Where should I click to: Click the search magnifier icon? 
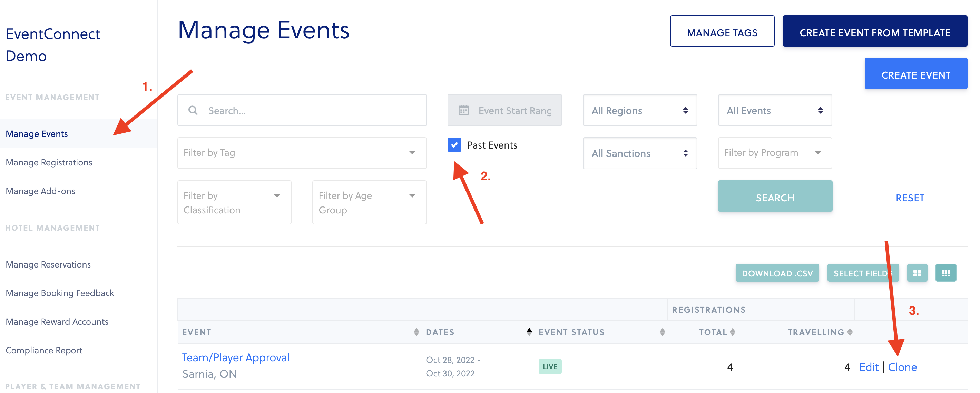[x=193, y=110]
